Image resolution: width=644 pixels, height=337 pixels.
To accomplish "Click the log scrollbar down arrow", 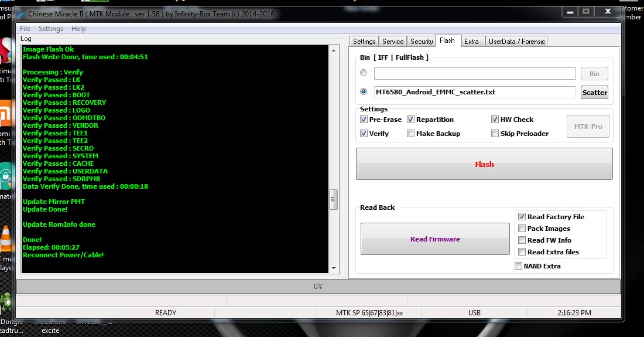I will [x=334, y=268].
